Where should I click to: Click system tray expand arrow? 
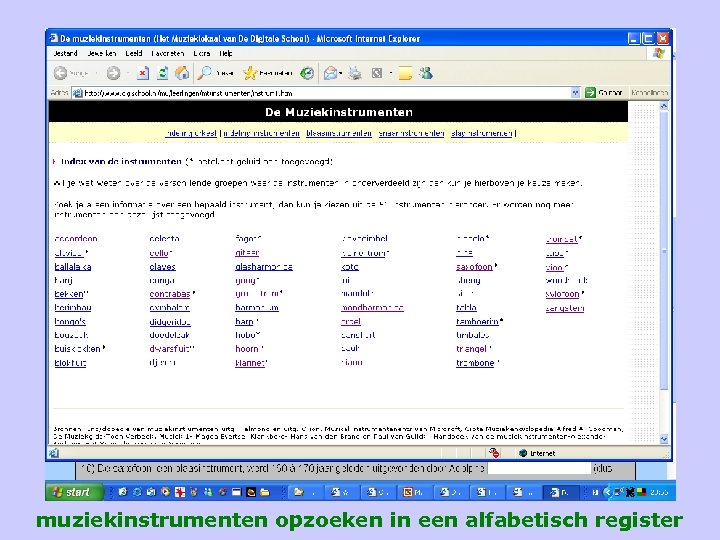(x=607, y=492)
